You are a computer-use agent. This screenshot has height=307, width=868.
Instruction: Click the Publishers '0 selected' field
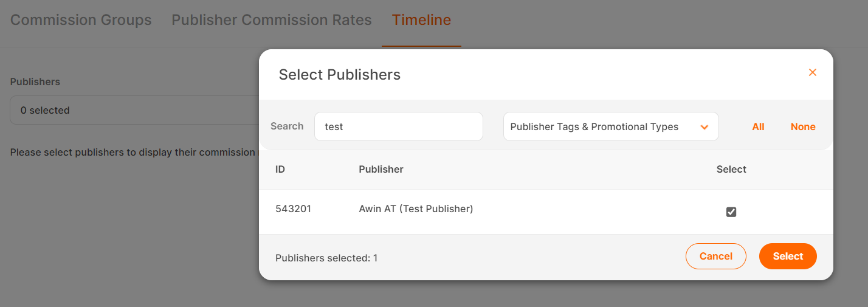click(134, 110)
